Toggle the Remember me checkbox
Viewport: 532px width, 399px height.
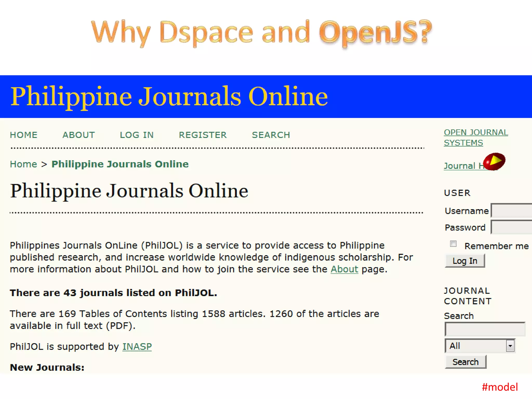coord(453,244)
